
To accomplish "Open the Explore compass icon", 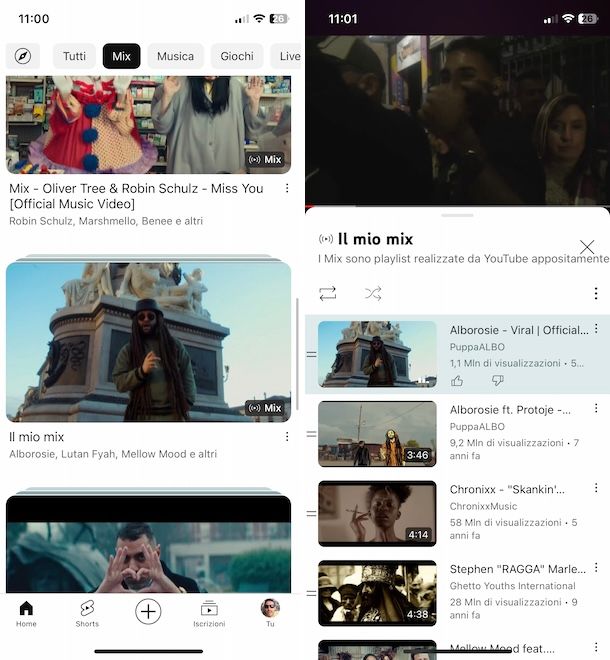I will click(23, 56).
